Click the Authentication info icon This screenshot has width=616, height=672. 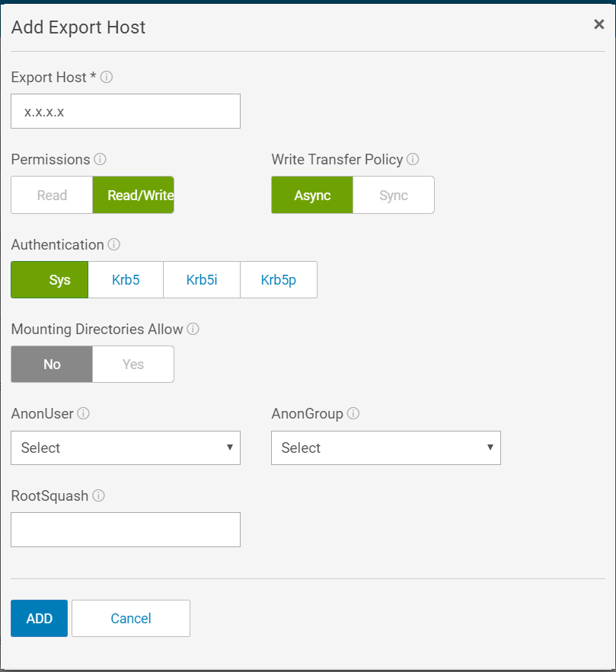pyautogui.click(x=115, y=244)
